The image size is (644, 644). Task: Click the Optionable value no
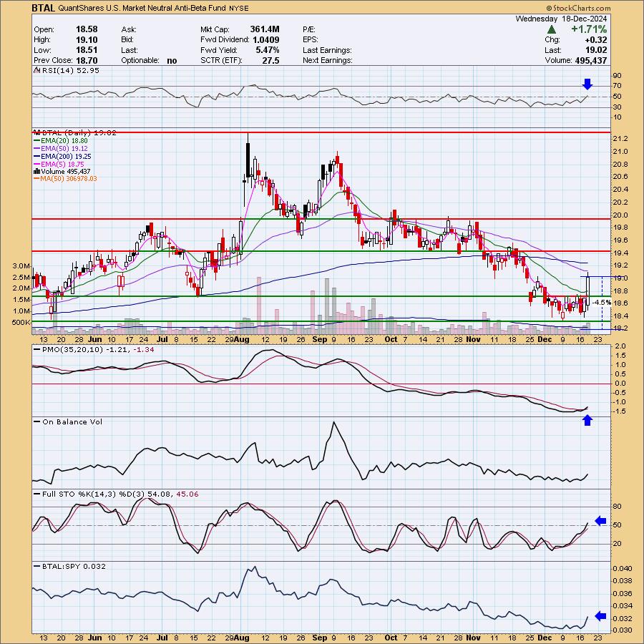click(x=172, y=60)
